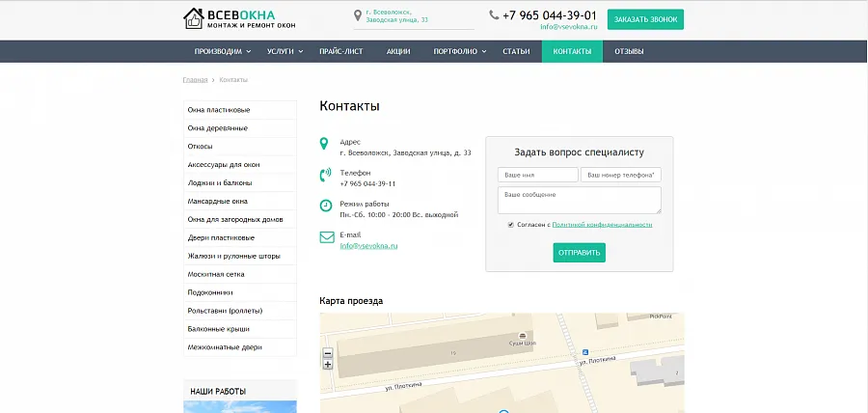Click the PickPoint label on the map

click(x=661, y=317)
